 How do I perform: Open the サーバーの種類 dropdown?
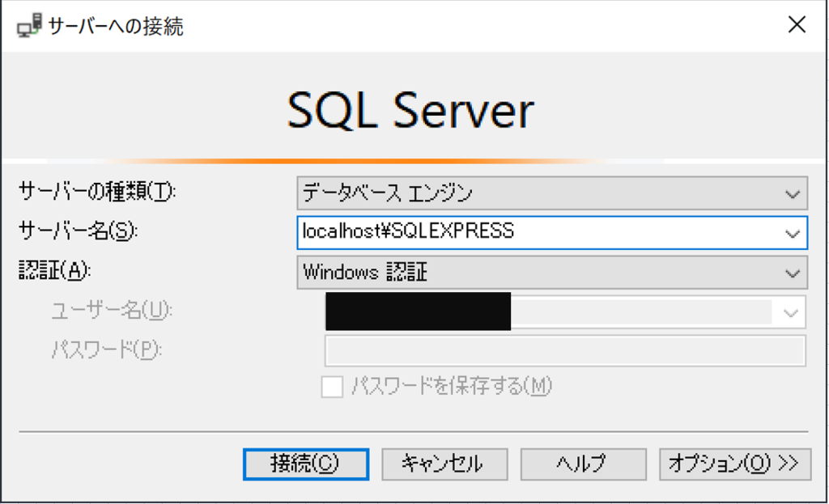[x=552, y=193]
